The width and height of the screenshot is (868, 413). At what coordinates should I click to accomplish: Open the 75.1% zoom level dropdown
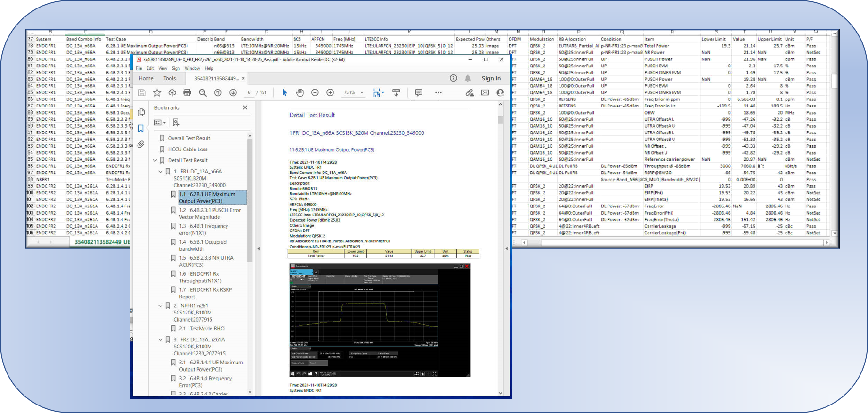tap(362, 93)
